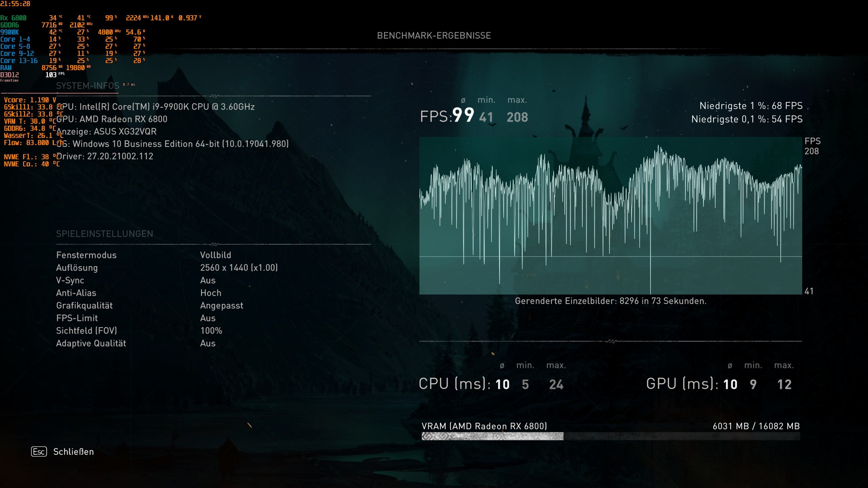Click the Grafikqualität setting label

[84, 306]
